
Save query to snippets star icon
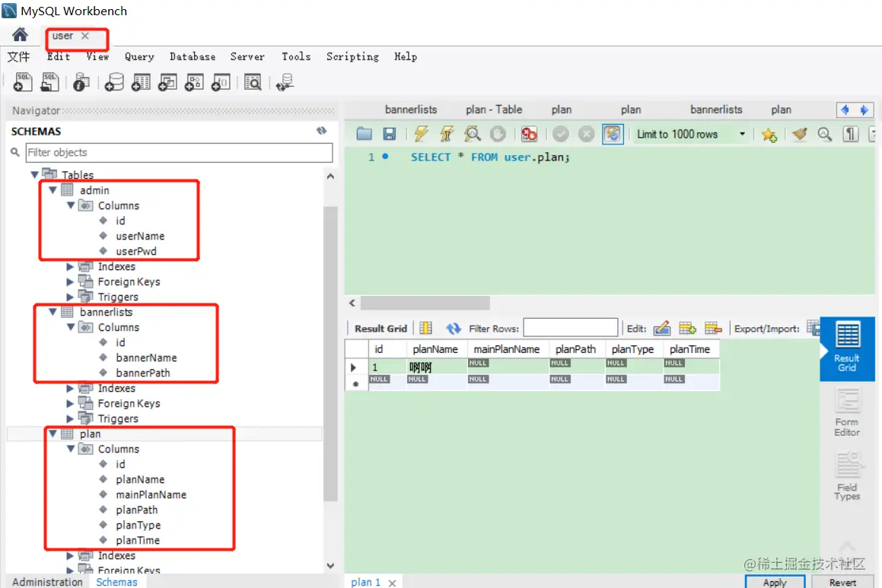tap(769, 135)
